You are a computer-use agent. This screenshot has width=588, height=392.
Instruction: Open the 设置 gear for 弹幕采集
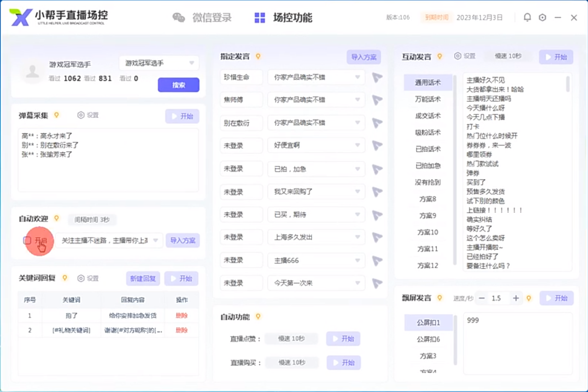coord(88,115)
